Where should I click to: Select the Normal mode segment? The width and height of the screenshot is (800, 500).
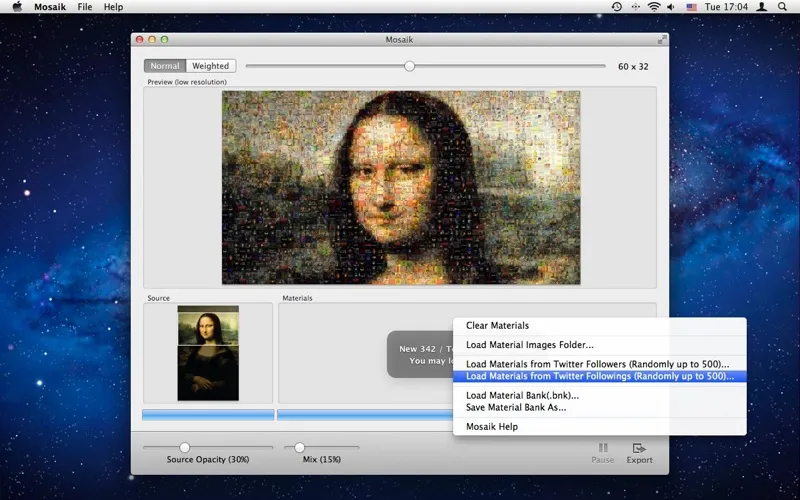pyautogui.click(x=165, y=66)
